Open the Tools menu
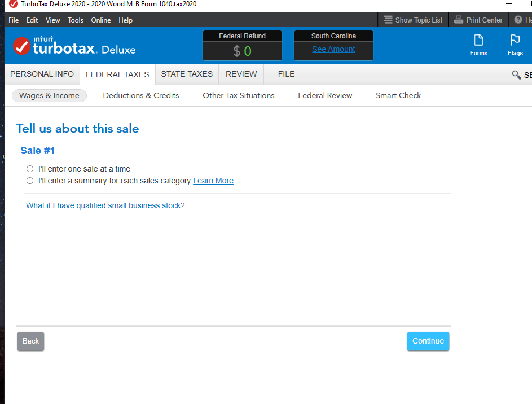532x404 pixels. click(76, 20)
